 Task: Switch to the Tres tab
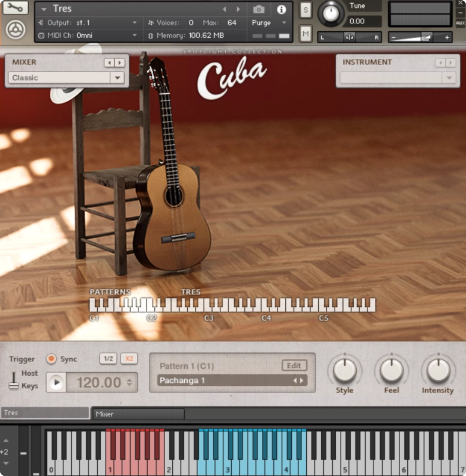coord(45,413)
